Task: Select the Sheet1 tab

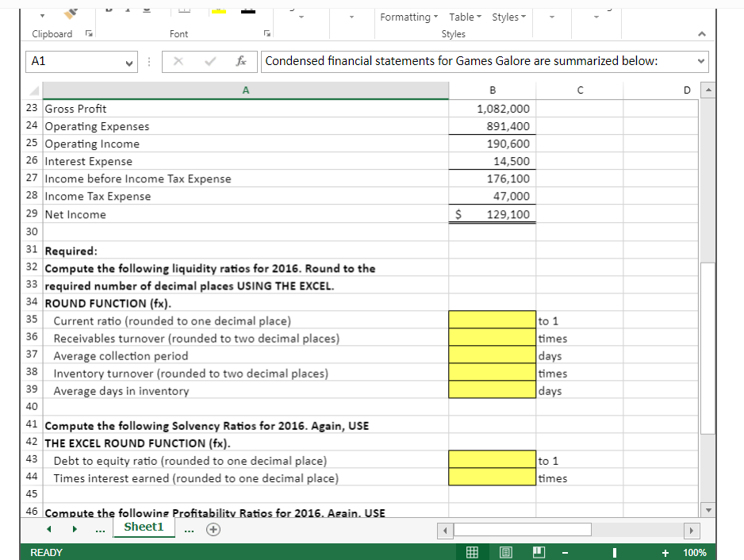Action: pos(144,527)
